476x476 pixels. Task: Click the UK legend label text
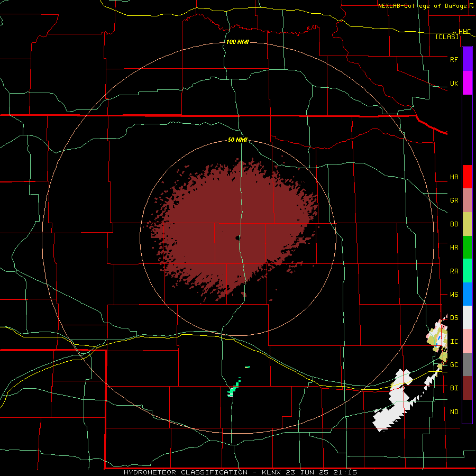pyautogui.click(x=454, y=83)
